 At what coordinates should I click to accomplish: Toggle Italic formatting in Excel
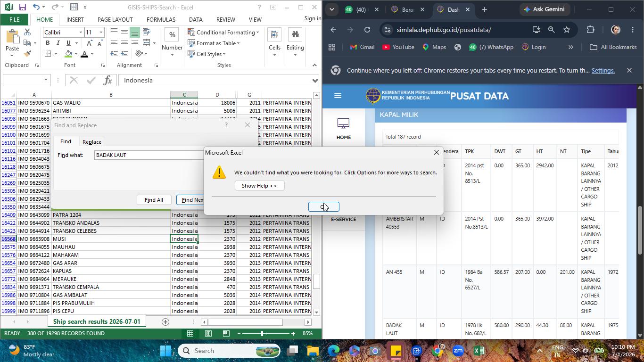pos(58,43)
